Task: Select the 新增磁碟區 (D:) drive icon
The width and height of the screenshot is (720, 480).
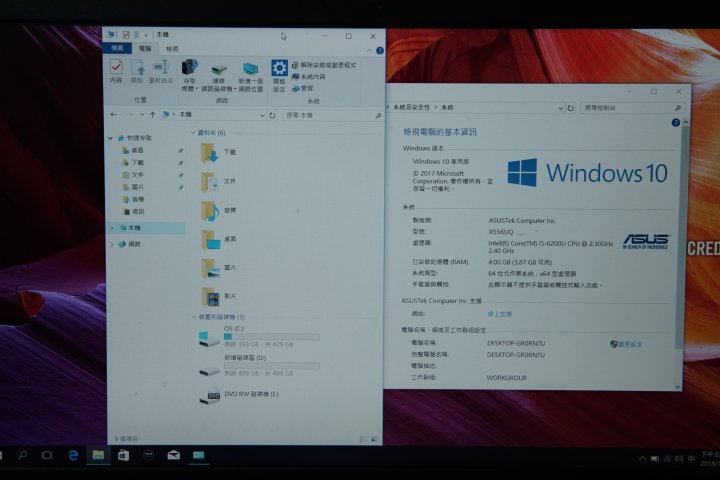Action: point(209,369)
